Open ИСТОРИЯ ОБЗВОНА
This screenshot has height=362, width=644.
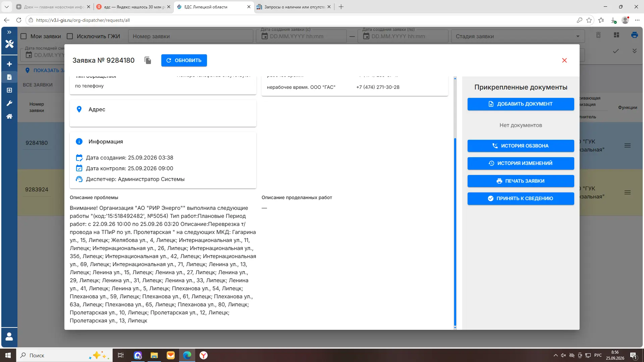pos(521,146)
